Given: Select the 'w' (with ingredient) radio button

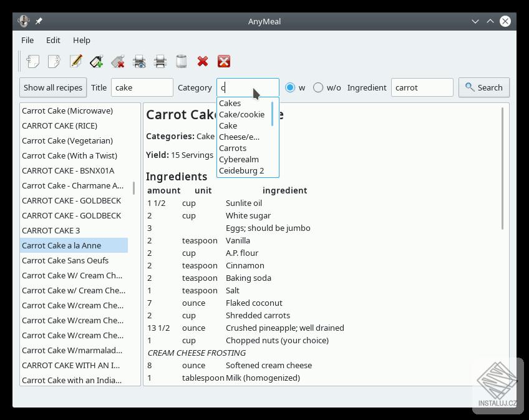Looking at the screenshot, I should (x=290, y=88).
